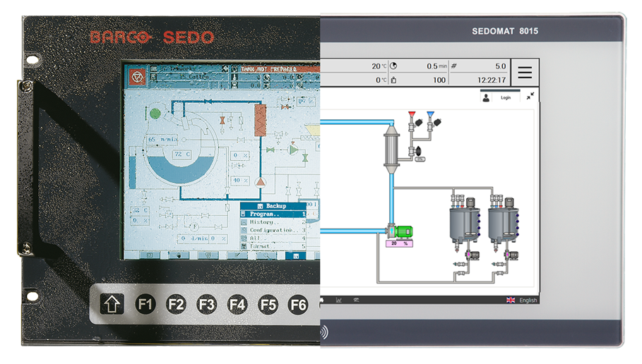Click the 15 Cotton program name
This screenshot has width=642, height=364.
(194, 76)
